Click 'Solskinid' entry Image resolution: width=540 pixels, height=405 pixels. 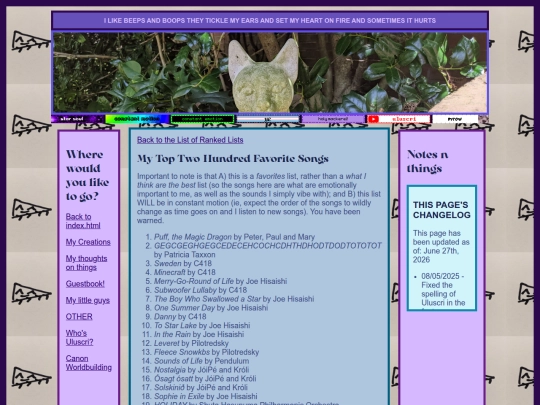click(201, 387)
